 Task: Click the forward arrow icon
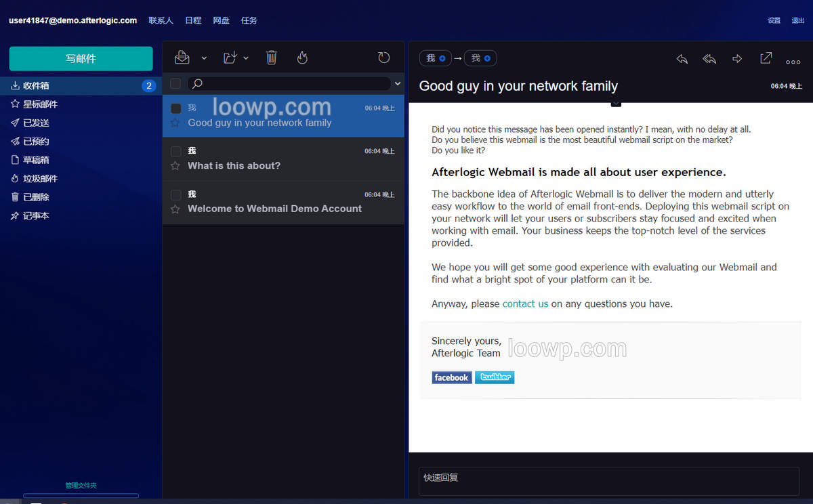(x=737, y=59)
